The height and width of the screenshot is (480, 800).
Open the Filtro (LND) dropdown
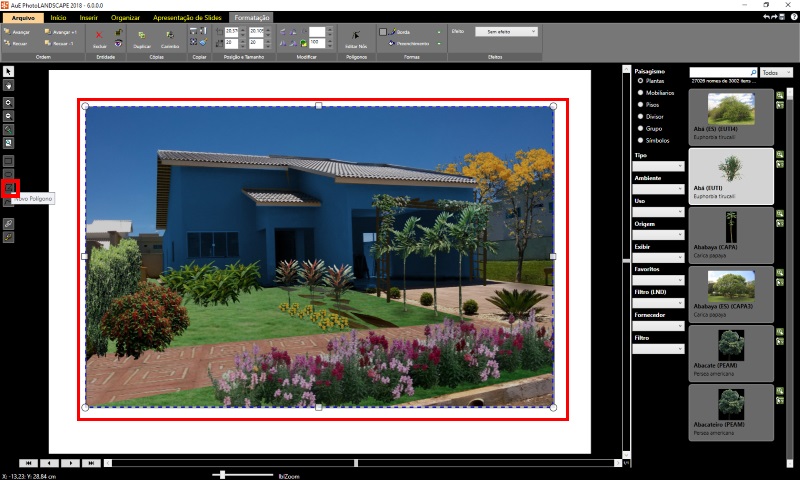tap(658, 303)
